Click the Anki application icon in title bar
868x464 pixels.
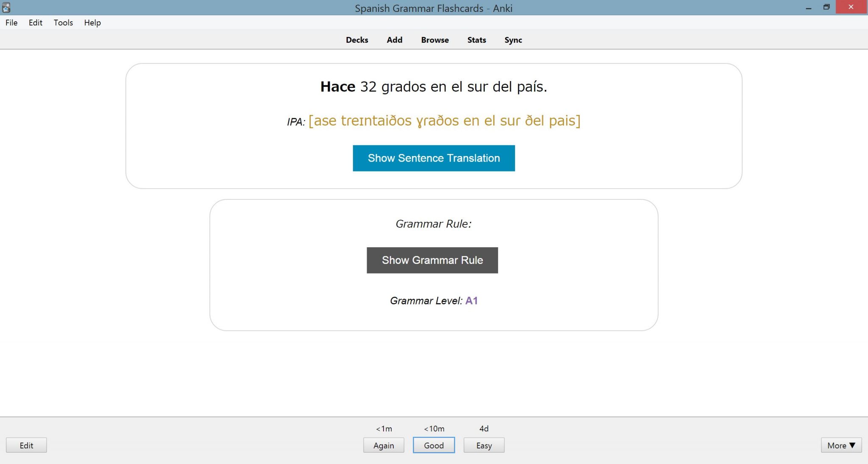(6, 7)
